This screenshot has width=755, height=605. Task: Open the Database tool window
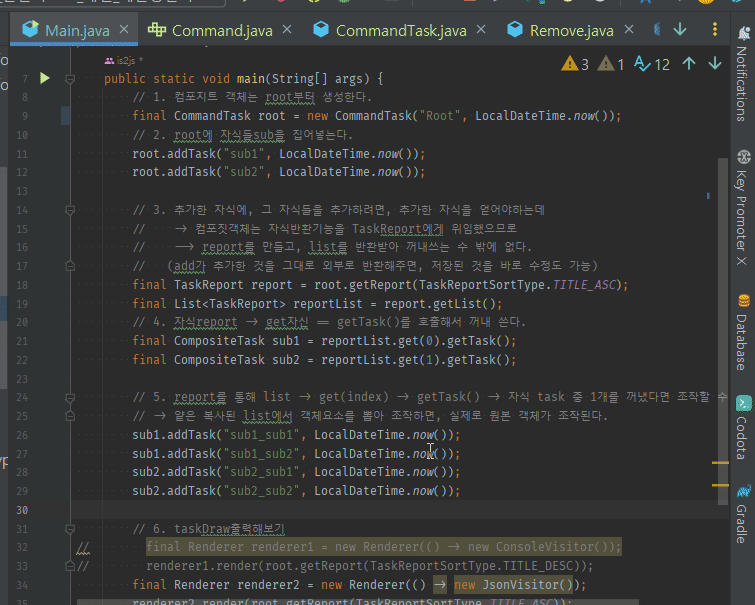pos(742,332)
